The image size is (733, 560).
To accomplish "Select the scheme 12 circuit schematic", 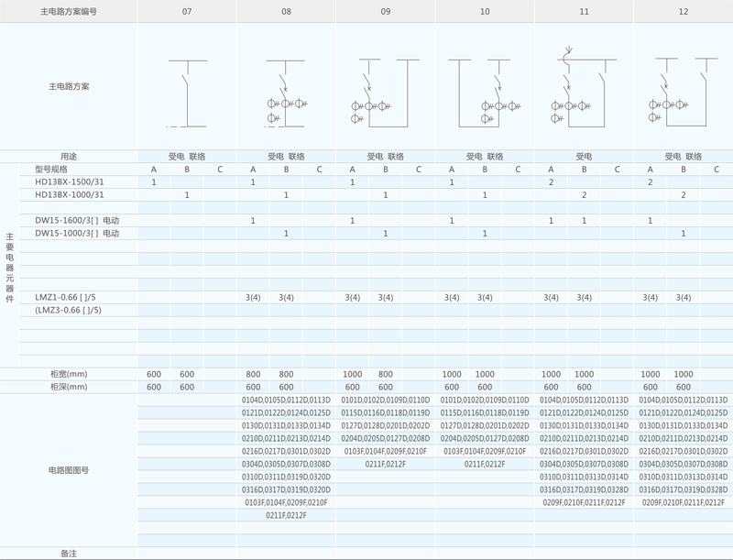I will [683, 93].
